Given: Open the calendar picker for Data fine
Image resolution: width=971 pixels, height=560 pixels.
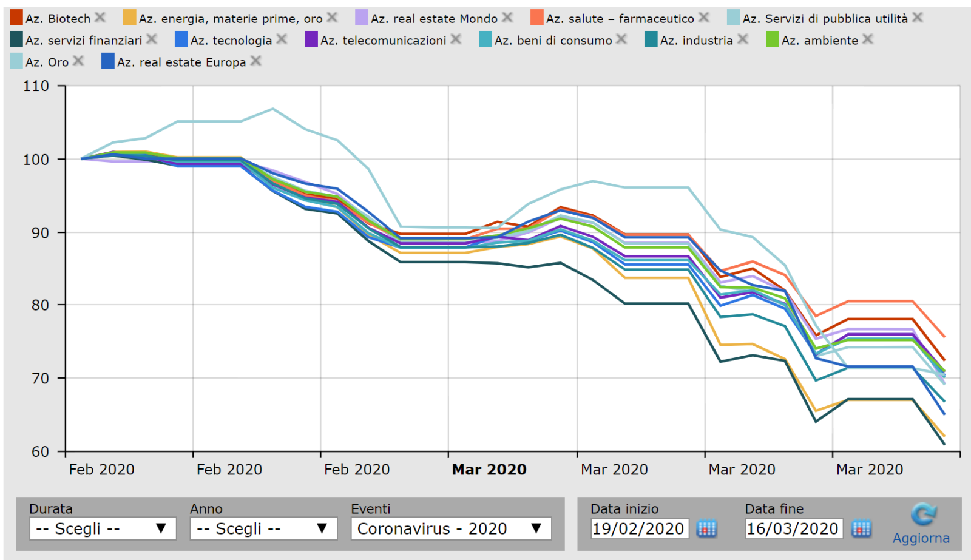Looking at the screenshot, I should click(x=861, y=529).
